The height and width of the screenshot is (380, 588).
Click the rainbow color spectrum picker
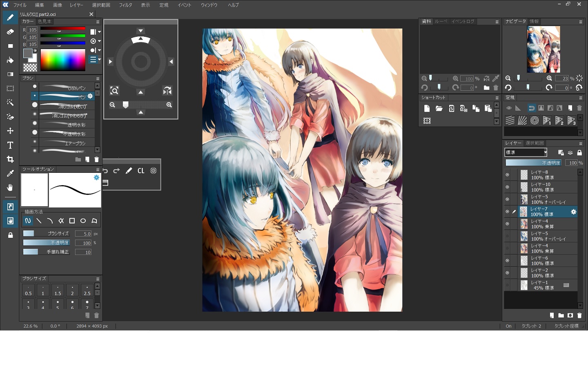[x=62, y=60]
